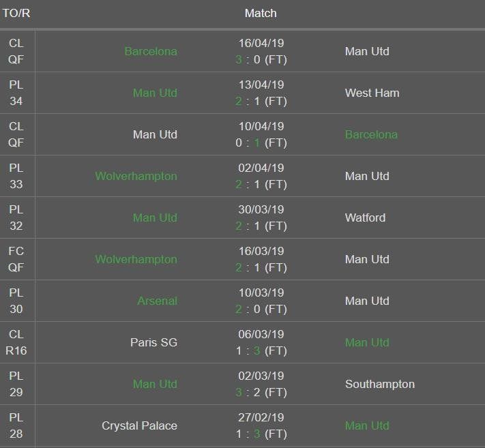485x448 pixels.
Task: Click Barcelona in the 16/04/19 match
Action: coord(151,51)
